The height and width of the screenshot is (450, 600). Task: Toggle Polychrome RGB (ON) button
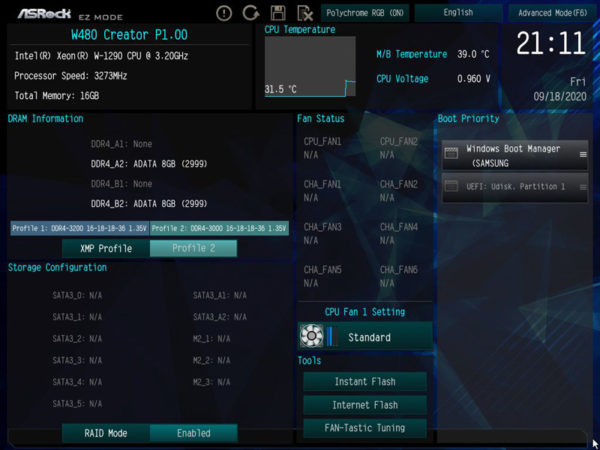point(365,13)
